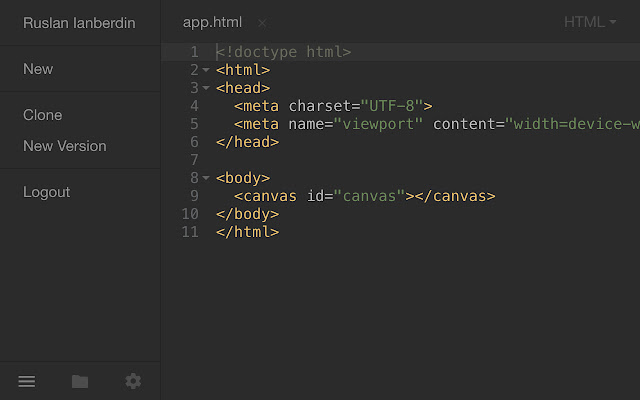Click the "UTF-8" charset value
The image size is (640, 400).
point(391,106)
